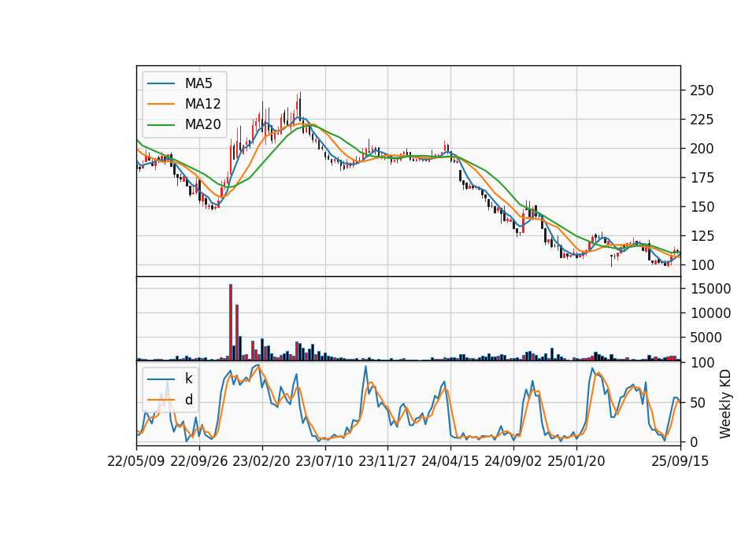This screenshot has height=543, width=756.
Task: Click the tallest volume bar near 15000
Action: 231,323
